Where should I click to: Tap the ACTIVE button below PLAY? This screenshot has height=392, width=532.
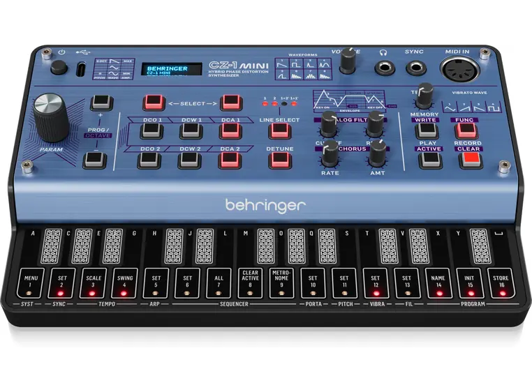pos(430,160)
